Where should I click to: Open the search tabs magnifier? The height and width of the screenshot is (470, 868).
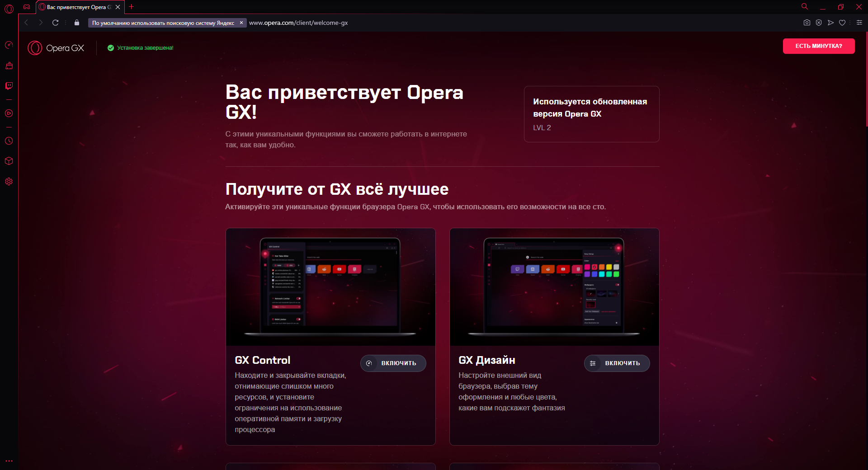click(805, 6)
